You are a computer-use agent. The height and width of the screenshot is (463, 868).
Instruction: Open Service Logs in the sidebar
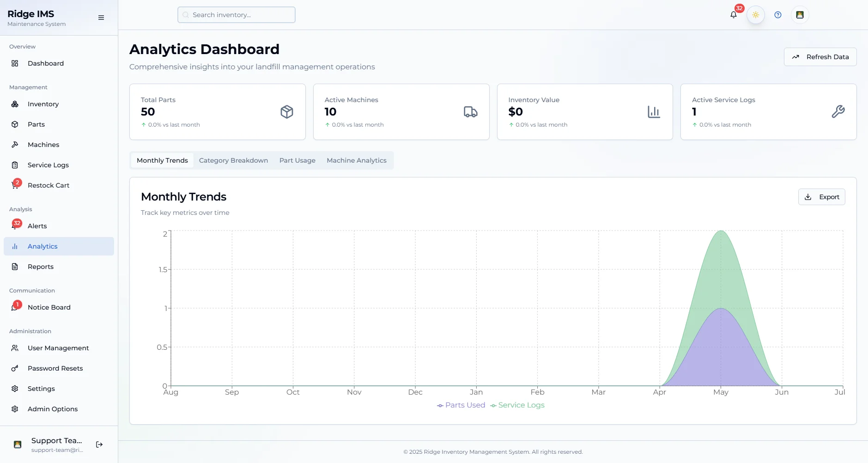point(48,165)
